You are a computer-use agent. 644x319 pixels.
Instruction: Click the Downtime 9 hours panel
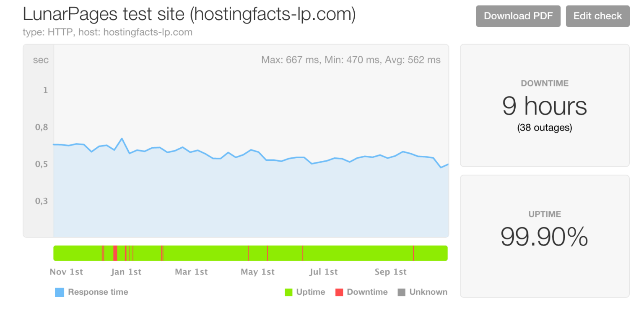[545, 105]
